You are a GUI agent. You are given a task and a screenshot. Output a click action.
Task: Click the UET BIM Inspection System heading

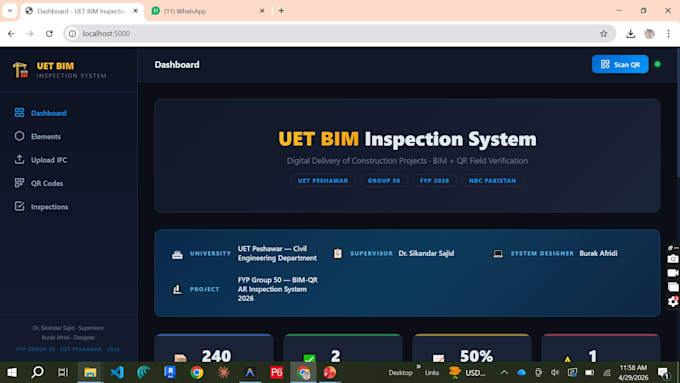coord(407,139)
